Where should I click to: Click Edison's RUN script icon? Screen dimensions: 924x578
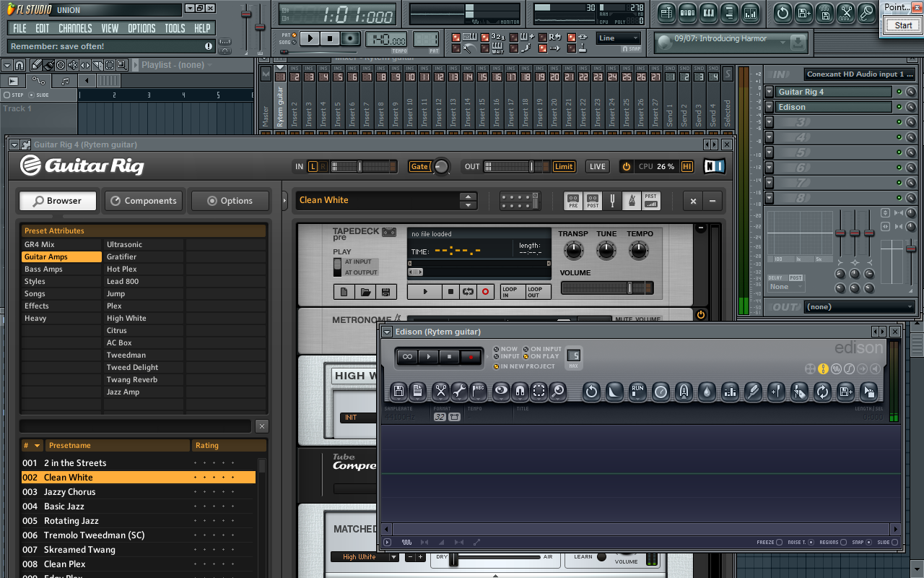point(637,392)
